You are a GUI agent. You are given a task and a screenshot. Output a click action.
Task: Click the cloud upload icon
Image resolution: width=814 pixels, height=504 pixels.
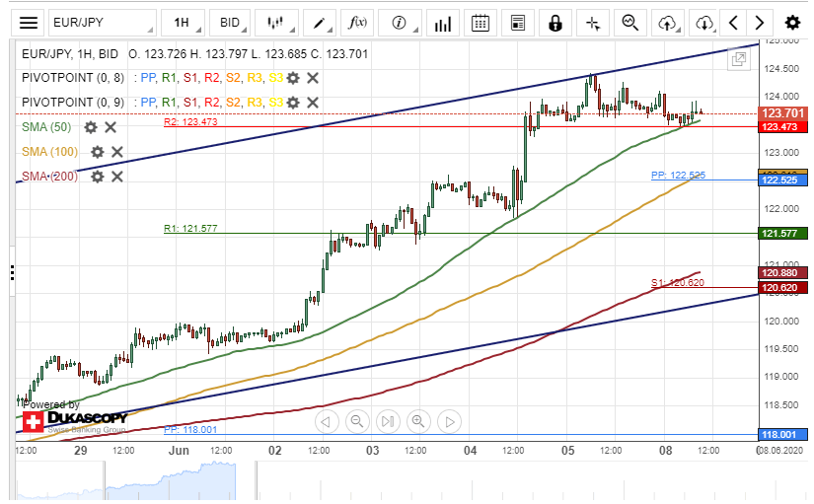(x=668, y=22)
